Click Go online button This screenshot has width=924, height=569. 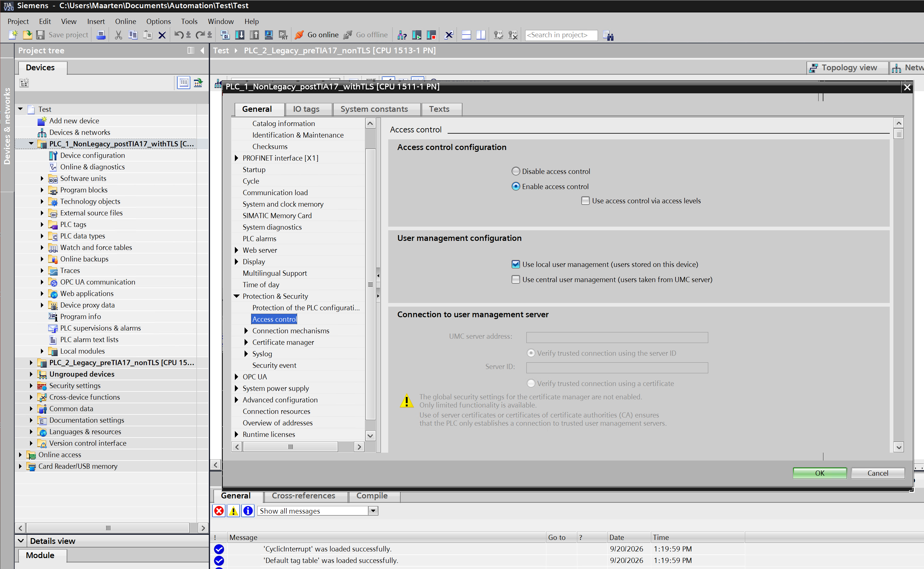[316, 35]
